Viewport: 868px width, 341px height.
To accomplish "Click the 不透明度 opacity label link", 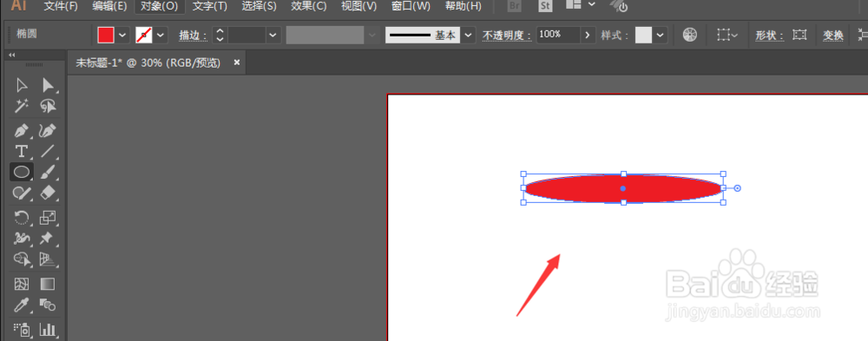I will 507,36.
